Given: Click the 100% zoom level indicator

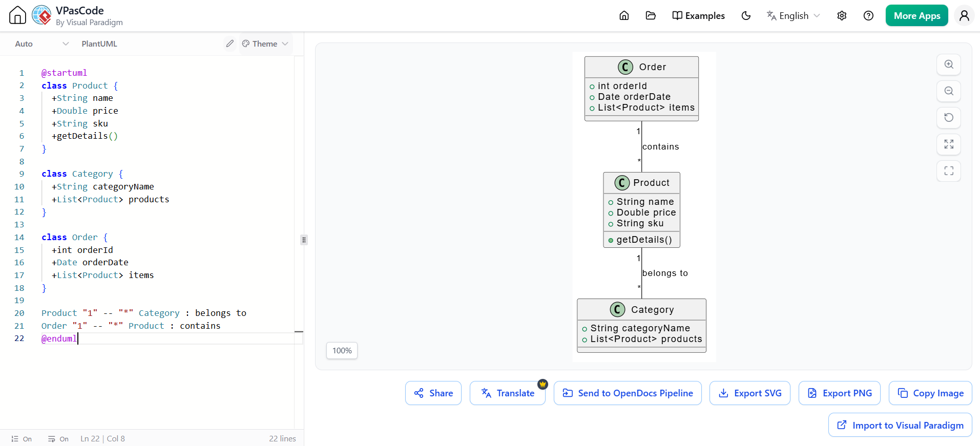Looking at the screenshot, I should point(342,351).
